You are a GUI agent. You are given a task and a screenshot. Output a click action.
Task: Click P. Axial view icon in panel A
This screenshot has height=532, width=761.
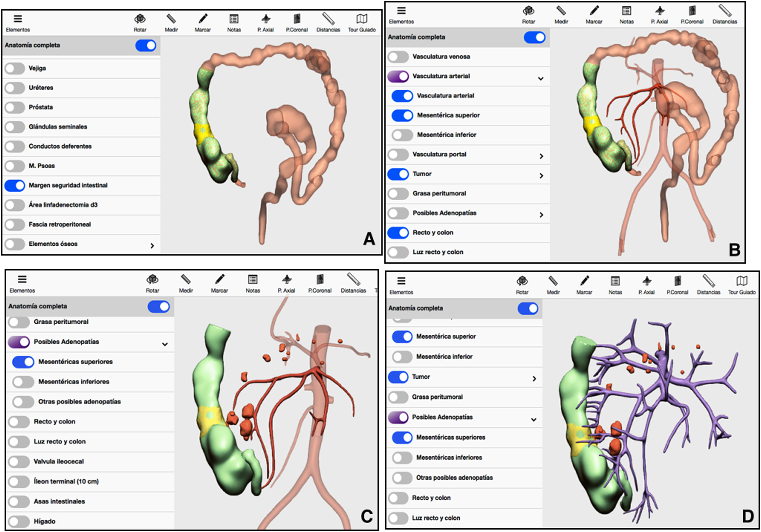click(266, 18)
